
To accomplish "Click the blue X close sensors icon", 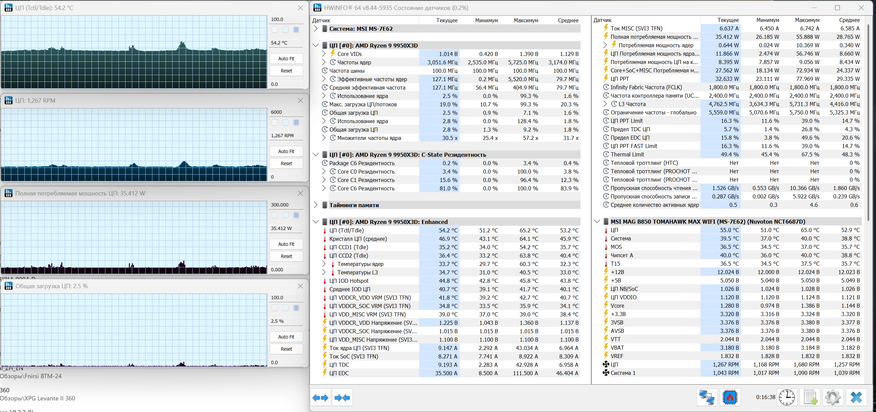I will (x=856, y=397).
